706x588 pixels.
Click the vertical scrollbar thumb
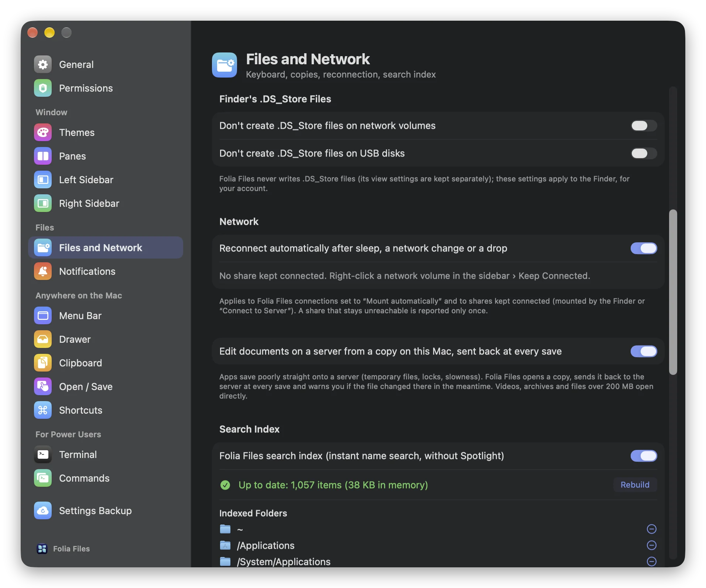(x=673, y=292)
